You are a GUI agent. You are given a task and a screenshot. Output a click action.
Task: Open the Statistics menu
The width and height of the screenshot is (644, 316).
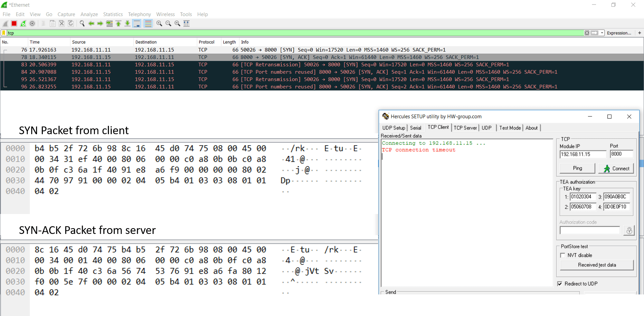113,14
